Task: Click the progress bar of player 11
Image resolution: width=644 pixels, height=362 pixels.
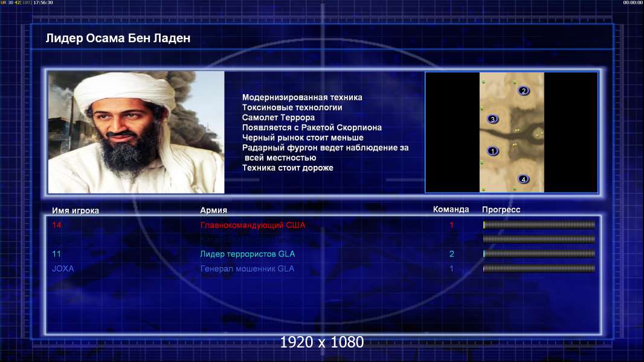Action: point(539,254)
